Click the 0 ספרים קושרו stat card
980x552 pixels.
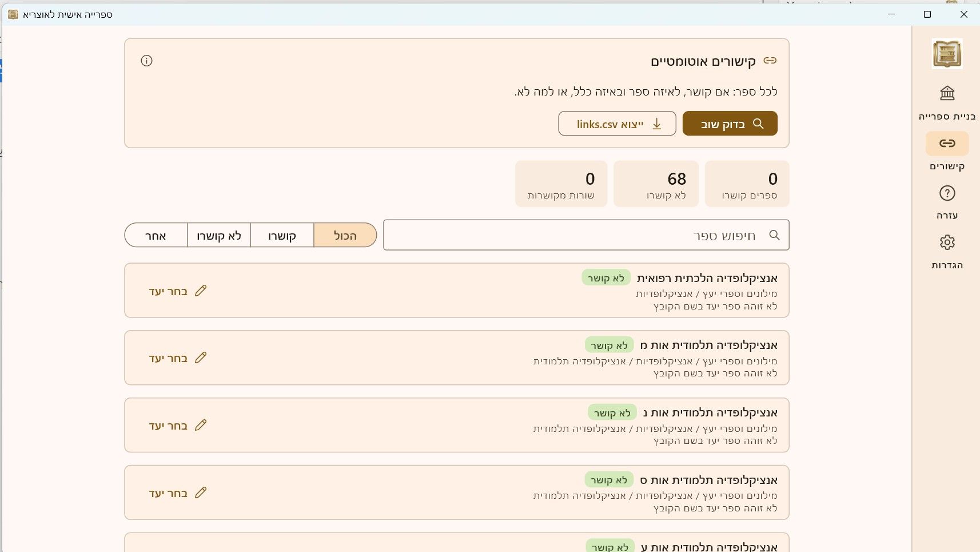coord(747,184)
